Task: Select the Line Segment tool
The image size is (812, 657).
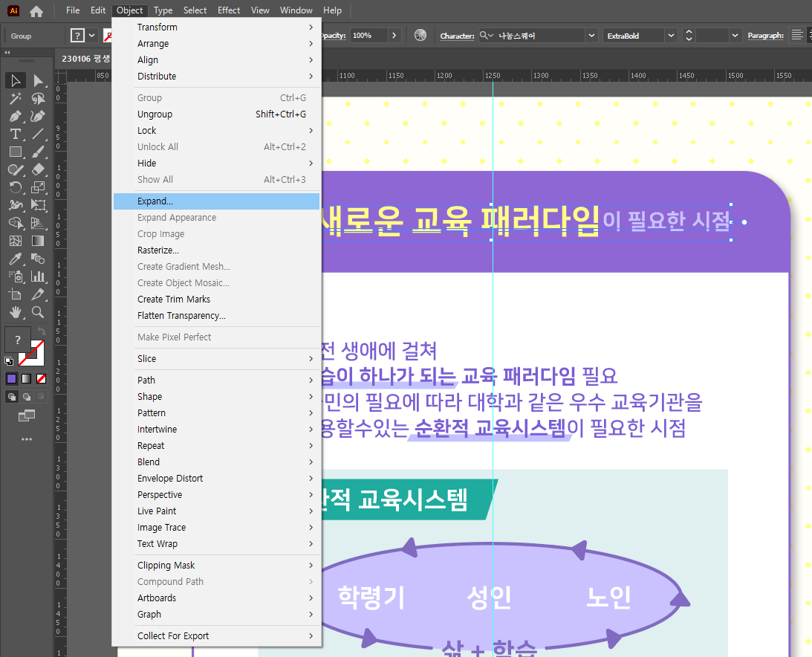Action: tap(38, 135)
